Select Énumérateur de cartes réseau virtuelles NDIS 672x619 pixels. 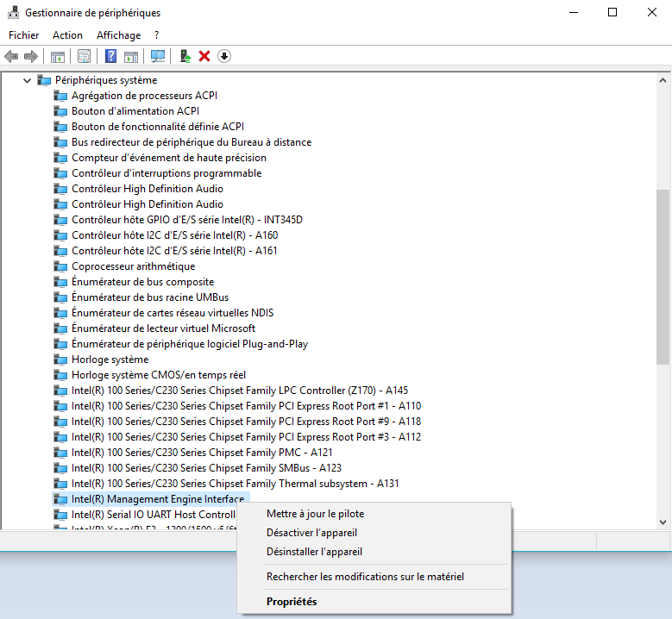coord(173,313)
